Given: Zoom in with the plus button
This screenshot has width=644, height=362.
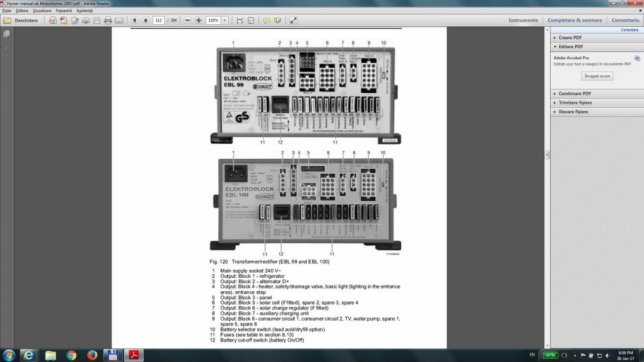Looking at the screenshot, I should (199, 20).
